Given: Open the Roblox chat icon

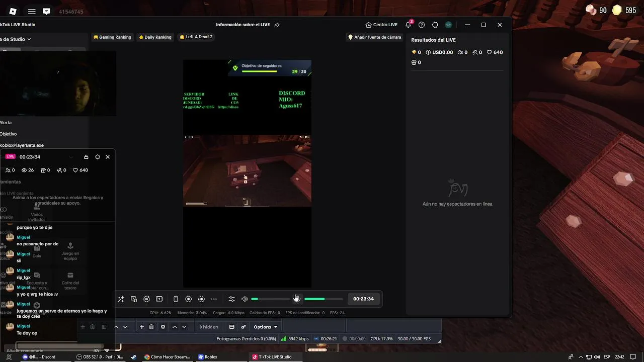Looking at the screenshot, I should pos(46,11).
